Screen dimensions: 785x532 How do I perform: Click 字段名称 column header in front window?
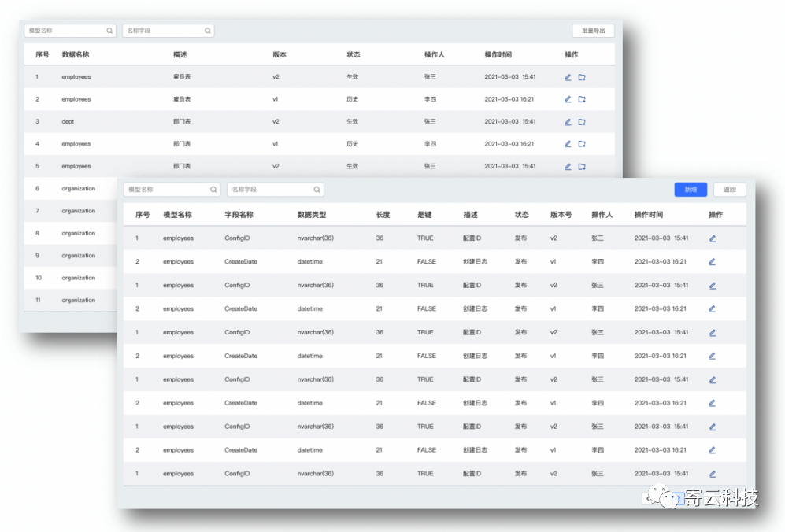tap(239, 215)
